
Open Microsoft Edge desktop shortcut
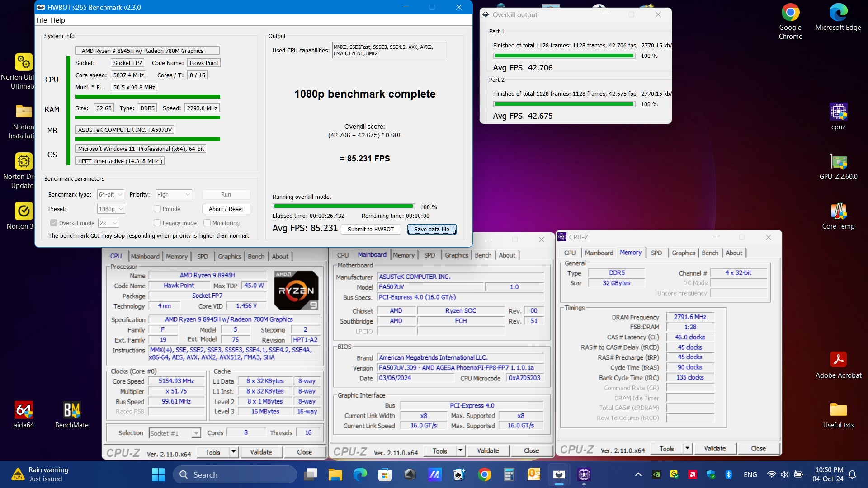click(x=838, y=18)
